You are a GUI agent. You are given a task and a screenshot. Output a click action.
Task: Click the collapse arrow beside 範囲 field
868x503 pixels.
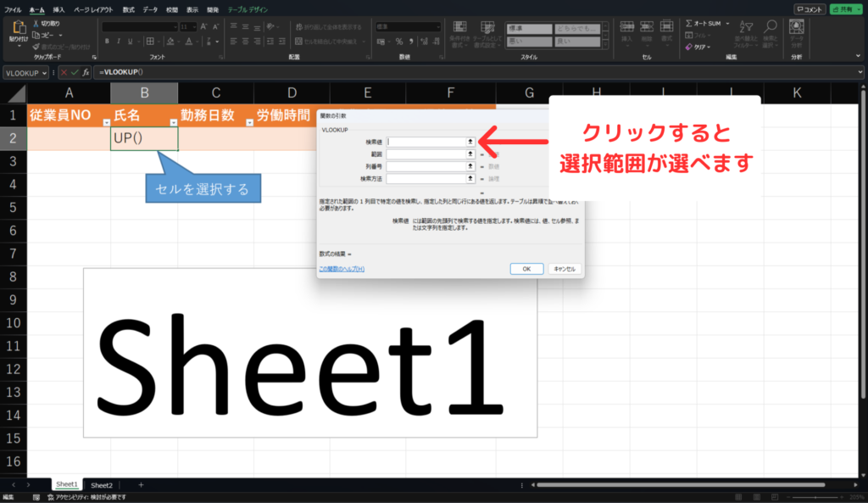[x=470, y=154]
